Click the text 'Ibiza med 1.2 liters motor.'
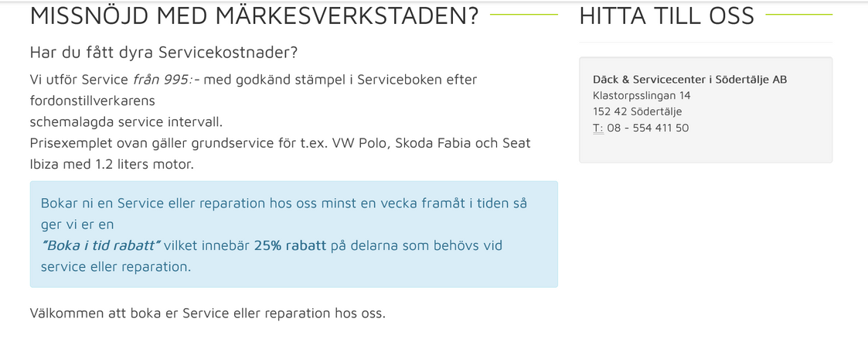The image size is (868, 339). point(112,165)
